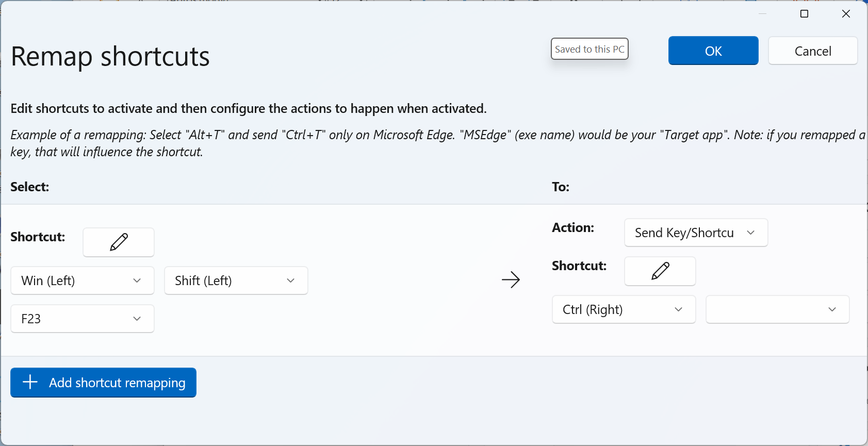
Task: Click the Remap shortcuts heading
Action: 110,56
